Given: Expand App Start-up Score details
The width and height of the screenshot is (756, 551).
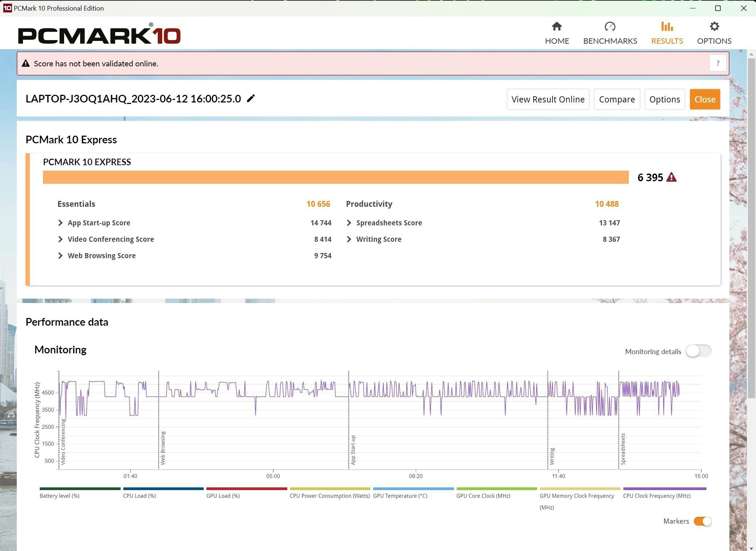Looking at the screenshot, I should (60, 223).
